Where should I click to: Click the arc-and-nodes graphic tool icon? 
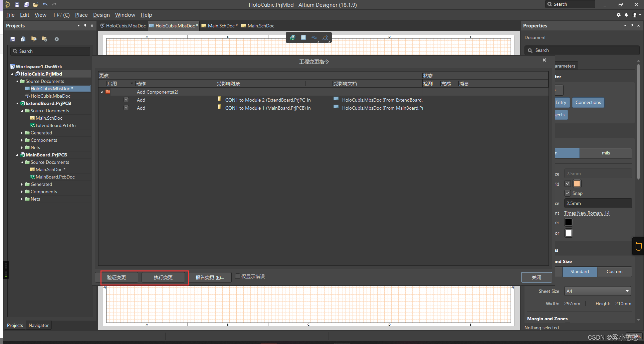(325, 37)
